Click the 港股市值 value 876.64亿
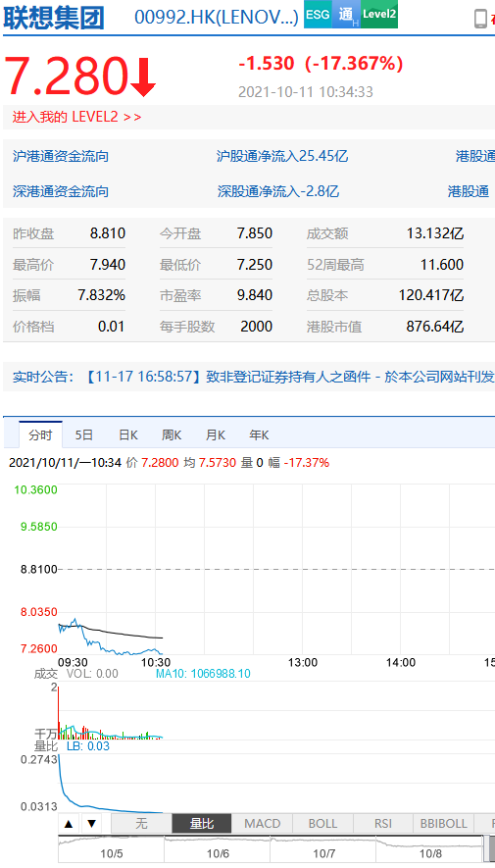 434,327
